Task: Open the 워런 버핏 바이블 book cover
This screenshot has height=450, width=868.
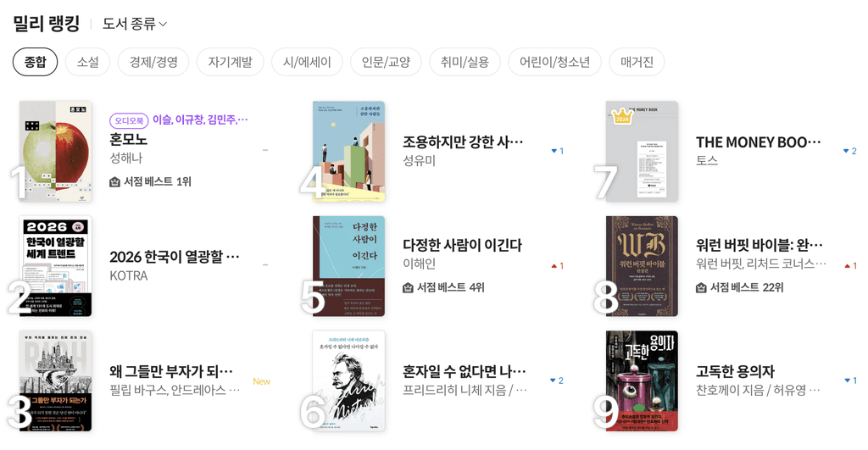Action: coord(642,266)
